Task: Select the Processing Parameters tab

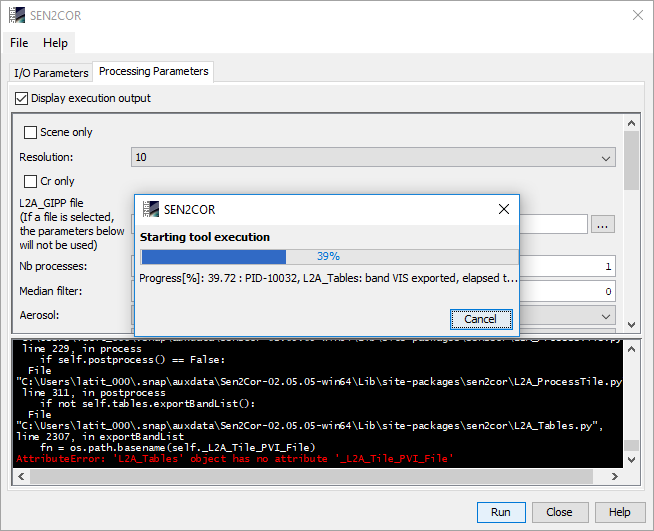Action: point(153,71)
